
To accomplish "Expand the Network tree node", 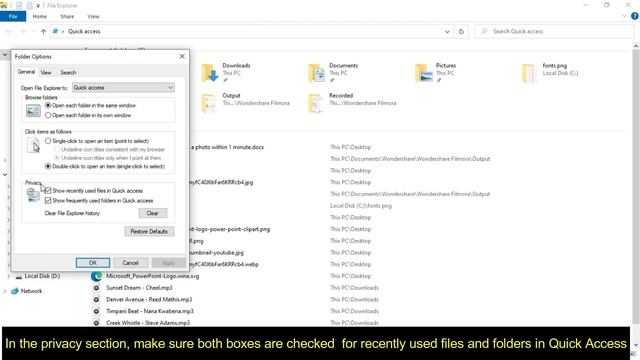I will click(5, 291).
